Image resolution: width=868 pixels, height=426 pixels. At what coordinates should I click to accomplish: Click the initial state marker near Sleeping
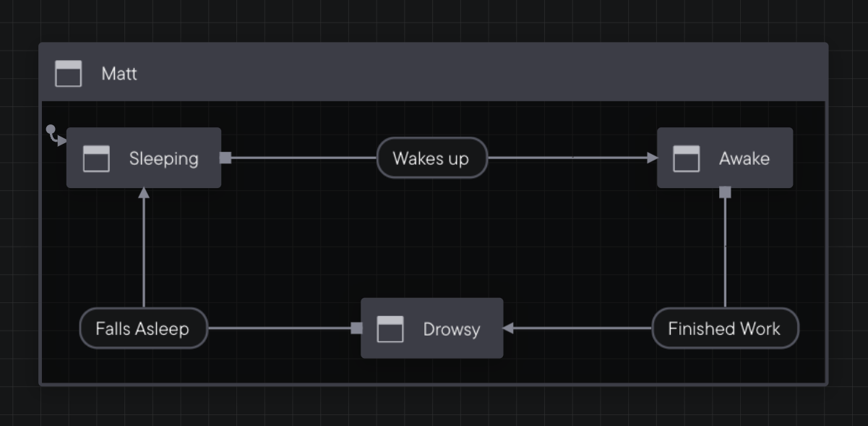tap(56, 135)
